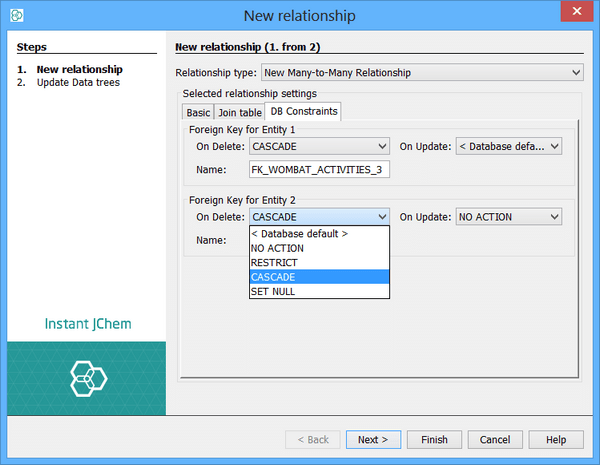Viewport: 600px width, 465px height.
Task: Switch to the Join table tab
Action: (239, 112)
